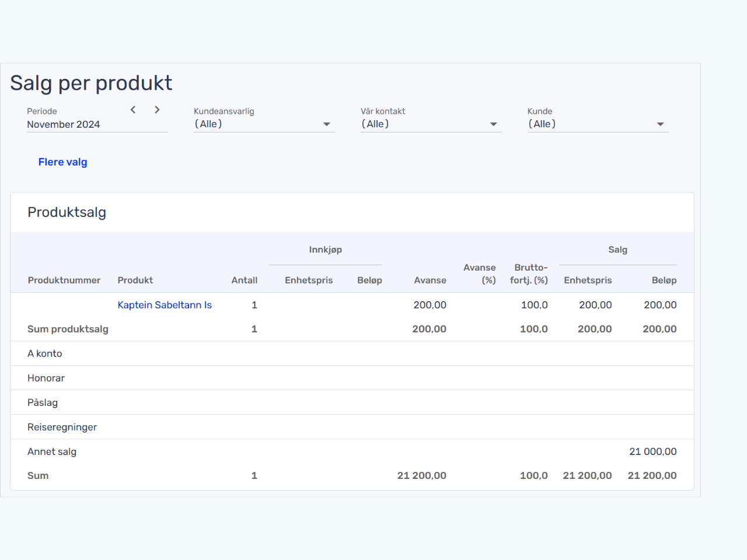
Task: Click the Innkjøp Beløp column header
Action: point(369,280)
